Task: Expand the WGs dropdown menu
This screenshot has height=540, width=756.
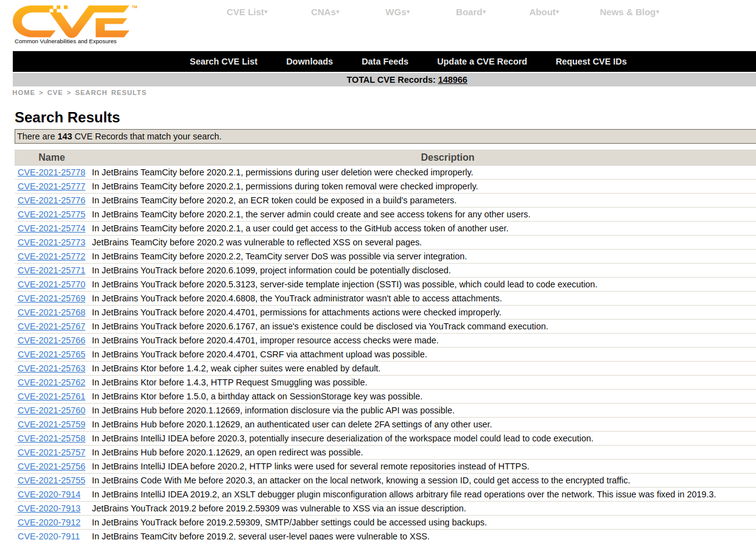Action: [x=397, y=12]
